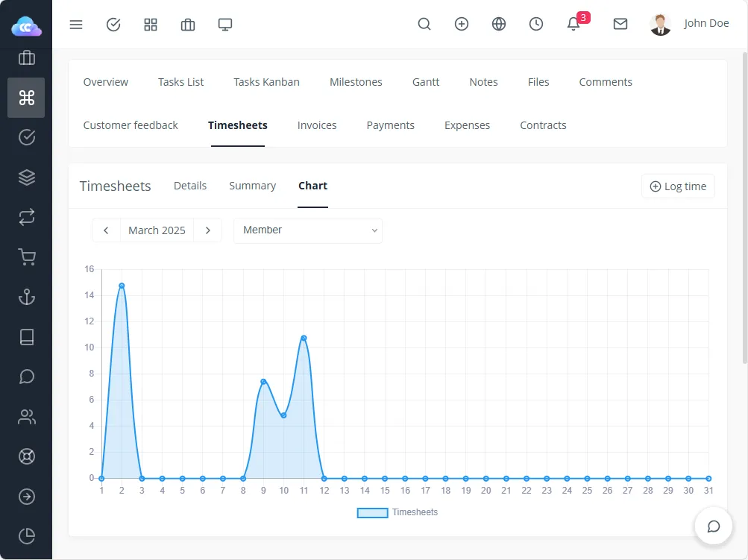The height and width of the screenshot is (560, 748).
Task: Click the hamburger menu icon
Action: tap(76, 25)
